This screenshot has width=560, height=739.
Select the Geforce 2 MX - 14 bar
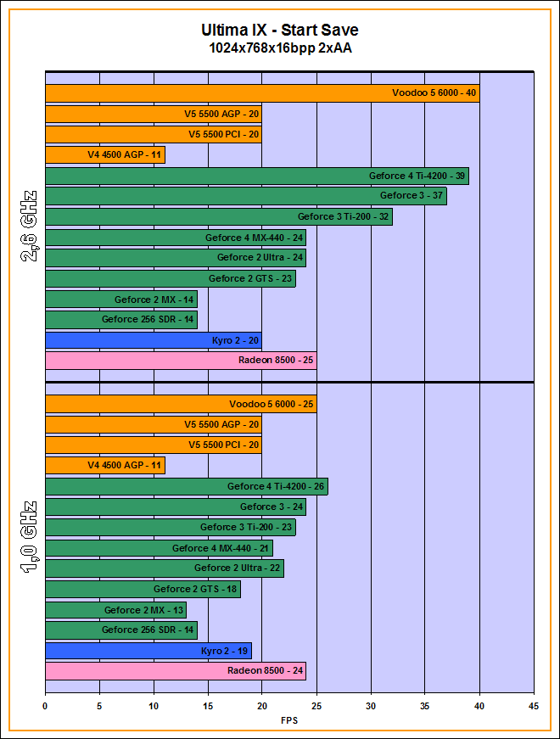120,299
